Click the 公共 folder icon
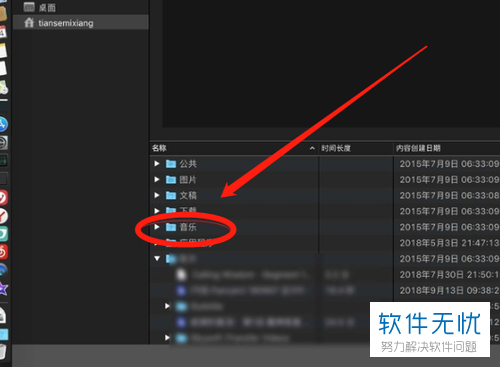The image size is (500, 367). 171,164
